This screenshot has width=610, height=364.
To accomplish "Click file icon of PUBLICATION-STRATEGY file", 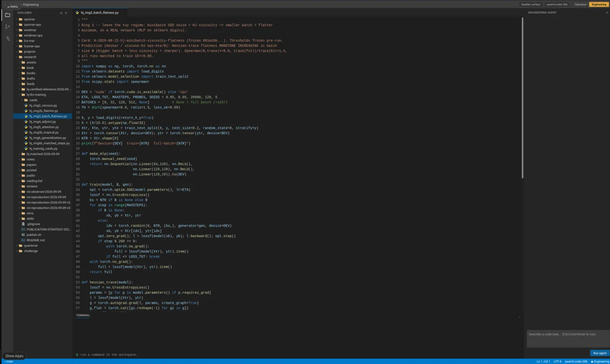I will coord(23,229).
